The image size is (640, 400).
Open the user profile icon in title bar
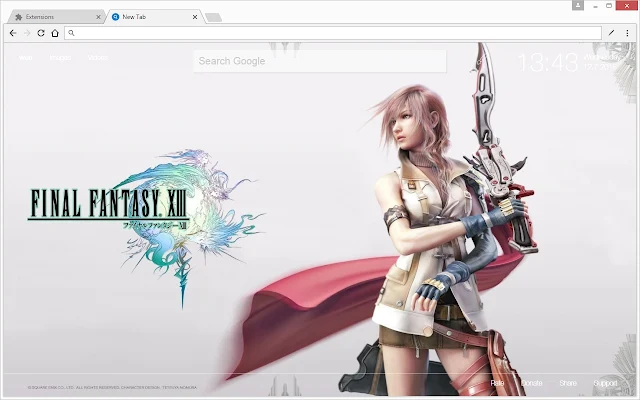click(x=578, y=5)
